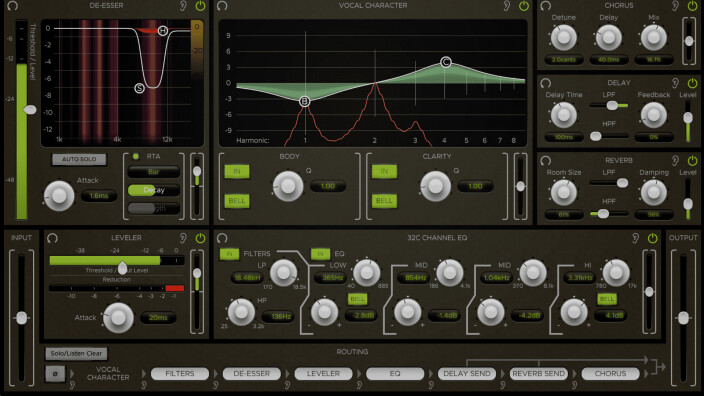Toggle the LOW band BELL button
The image size is (704, 396).
(x=357, y=299)
